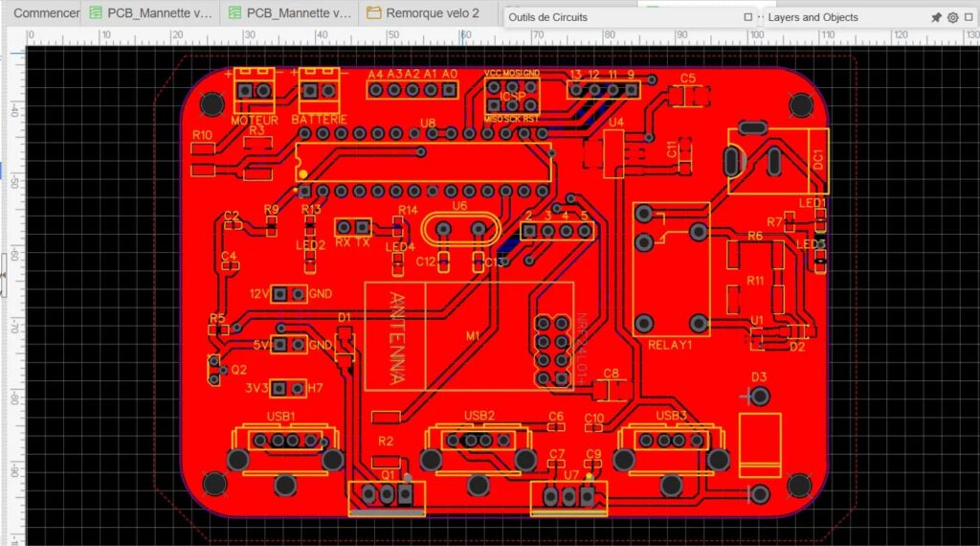Screen dimensions: 980x546
Task: Select the D3 diode label
Action: pos(759,376)
